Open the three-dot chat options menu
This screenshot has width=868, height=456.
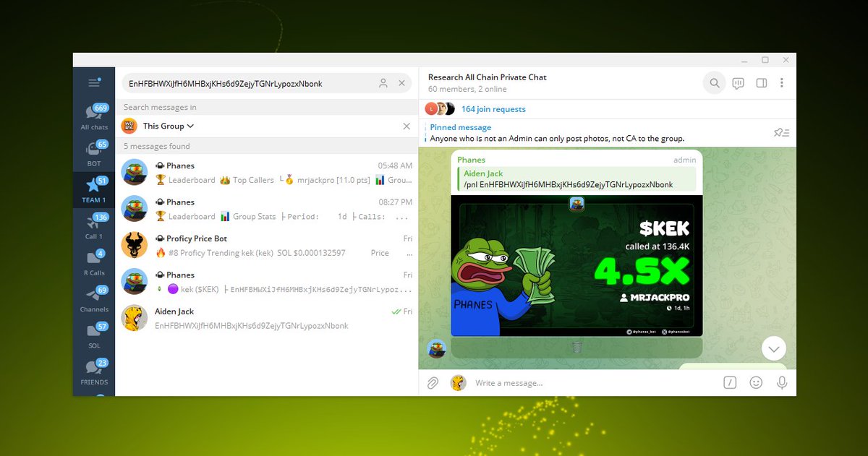pyautogui.click(x=782, y=83)
